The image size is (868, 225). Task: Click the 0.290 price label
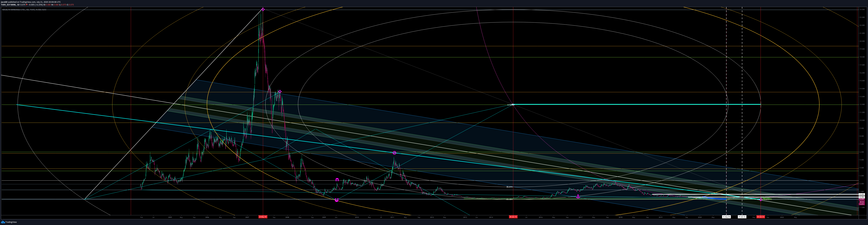click(x=862, y=197)
